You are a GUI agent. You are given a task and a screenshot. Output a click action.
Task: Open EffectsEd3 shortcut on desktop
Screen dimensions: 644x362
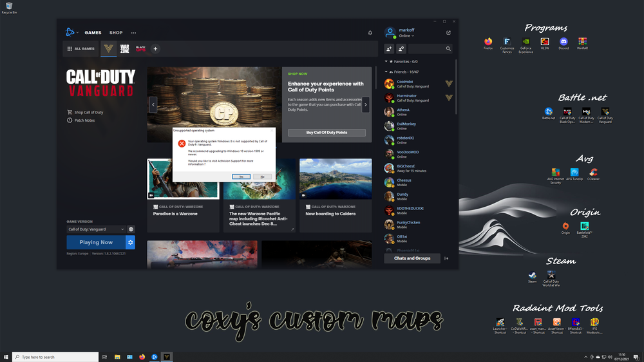tap(575, 326)
